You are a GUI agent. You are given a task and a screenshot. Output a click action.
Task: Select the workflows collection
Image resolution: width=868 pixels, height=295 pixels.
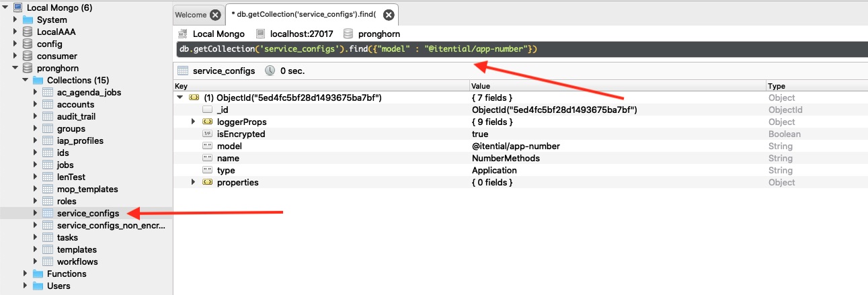pyautogui.click(x=77, y=261)
